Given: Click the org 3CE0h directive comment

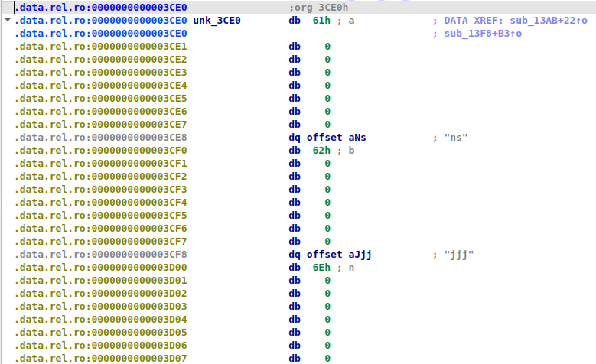Looking at the screenshot, I should 318,8.
